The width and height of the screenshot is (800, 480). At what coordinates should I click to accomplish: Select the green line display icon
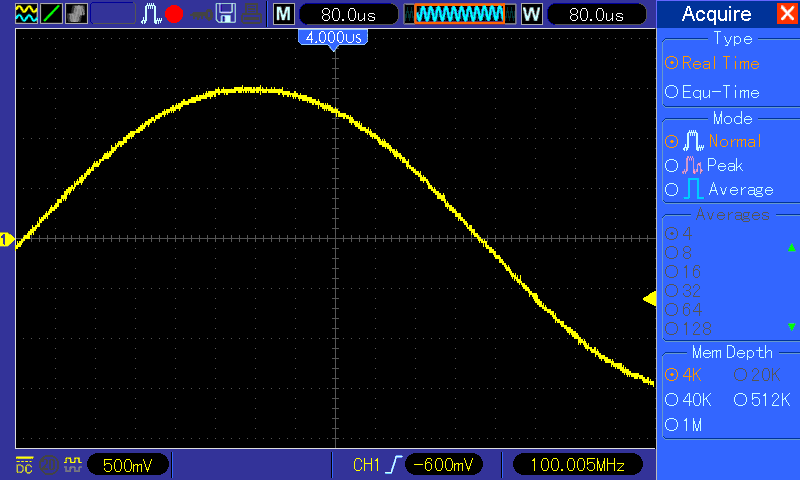click(x=51, y=14)
